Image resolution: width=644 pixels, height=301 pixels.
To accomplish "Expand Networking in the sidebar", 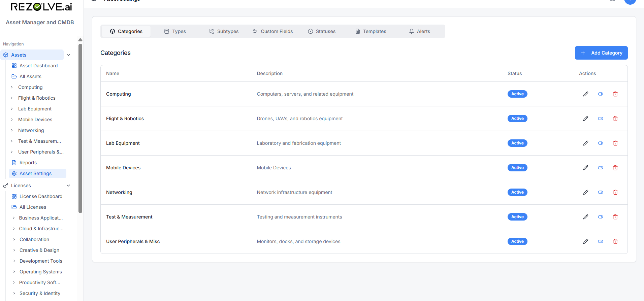I will (12, 130).
